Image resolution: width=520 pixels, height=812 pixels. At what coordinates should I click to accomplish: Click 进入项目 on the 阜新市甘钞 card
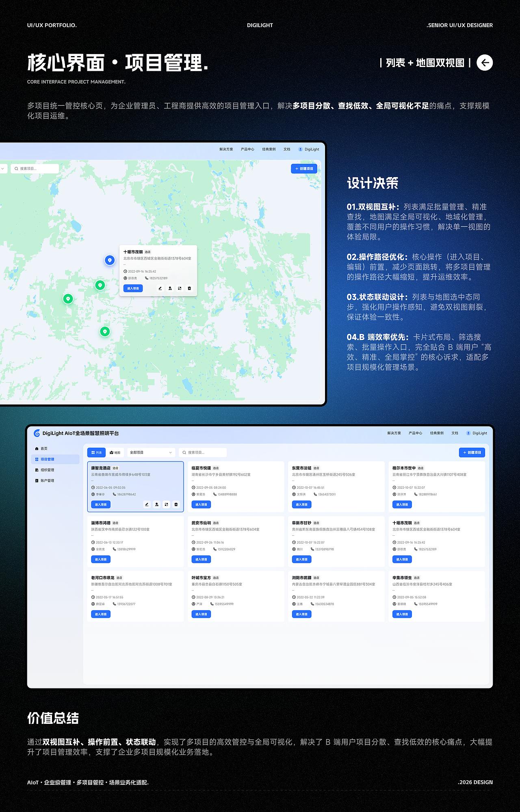point(302,559)
